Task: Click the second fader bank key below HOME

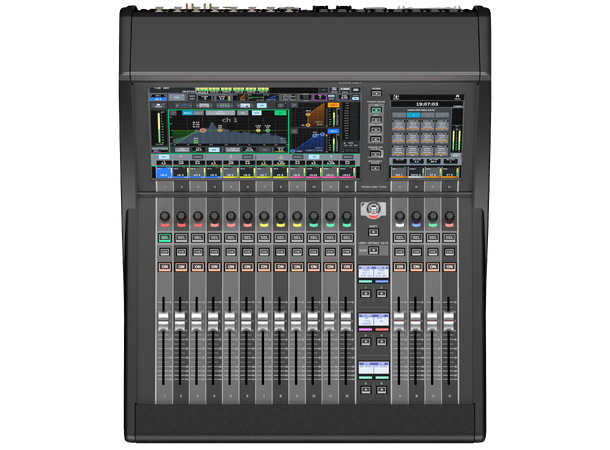Action: [376, 120]
